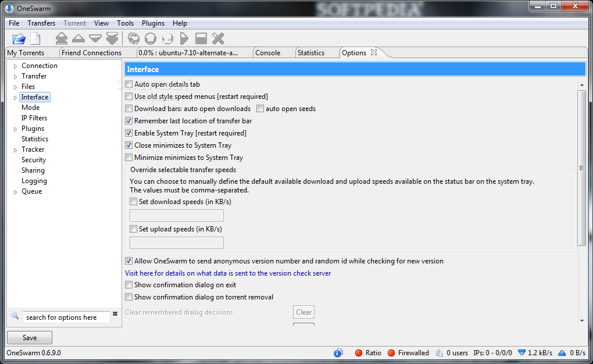Click the magnifier search icon in options panel
Viewport: 593px width, 364px height.
click(15, 316)
